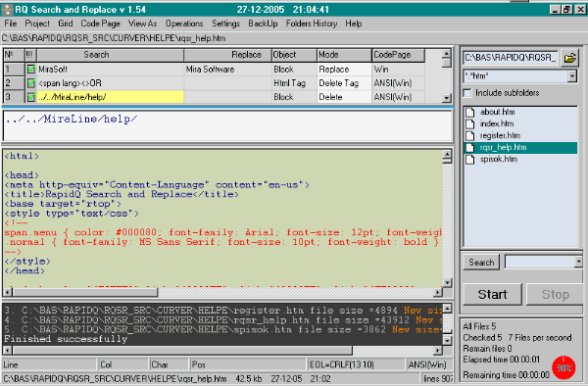Click code view scroll down arrow
This screenshot has height=386, width=588.
447,282
